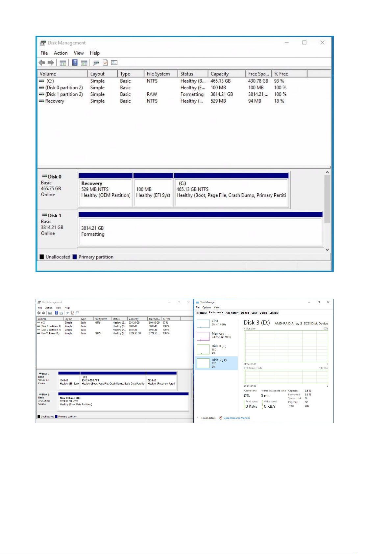
Task: Collapse Task Manager with Fewer details
Action: click(x=206, y=418)
